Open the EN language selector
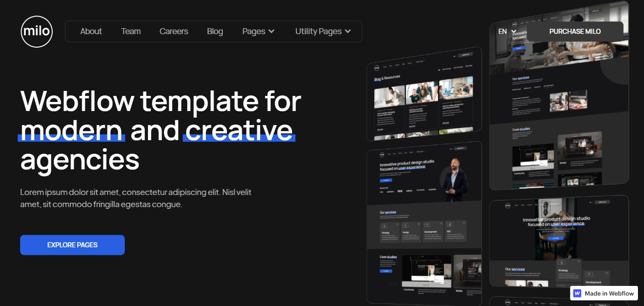 point(504,31)
